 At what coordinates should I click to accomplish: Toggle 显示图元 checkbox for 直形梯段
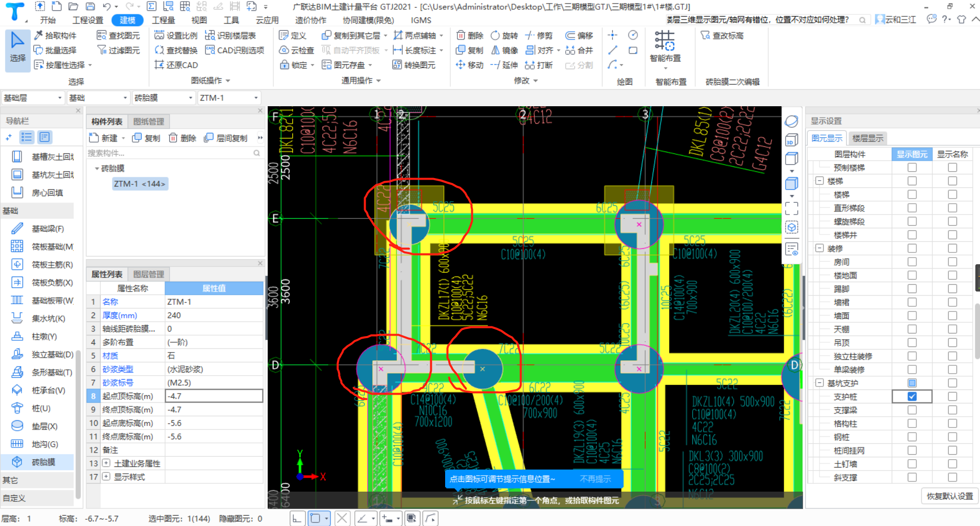(x=912, y=208)
